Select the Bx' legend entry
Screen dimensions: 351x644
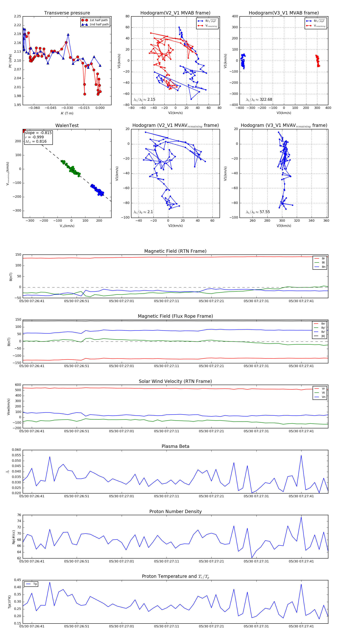pyautogui.click(x=320, y=324)
